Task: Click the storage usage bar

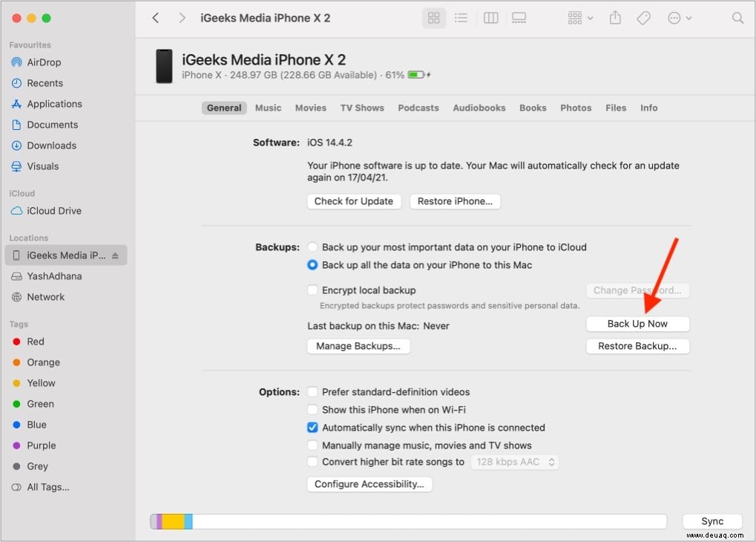Action: coord(408,521)
